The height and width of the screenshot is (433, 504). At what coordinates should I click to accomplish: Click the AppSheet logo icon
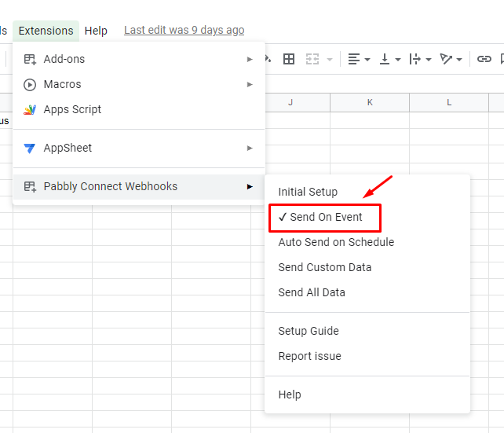pyautogui.click(x=30, y=149)
